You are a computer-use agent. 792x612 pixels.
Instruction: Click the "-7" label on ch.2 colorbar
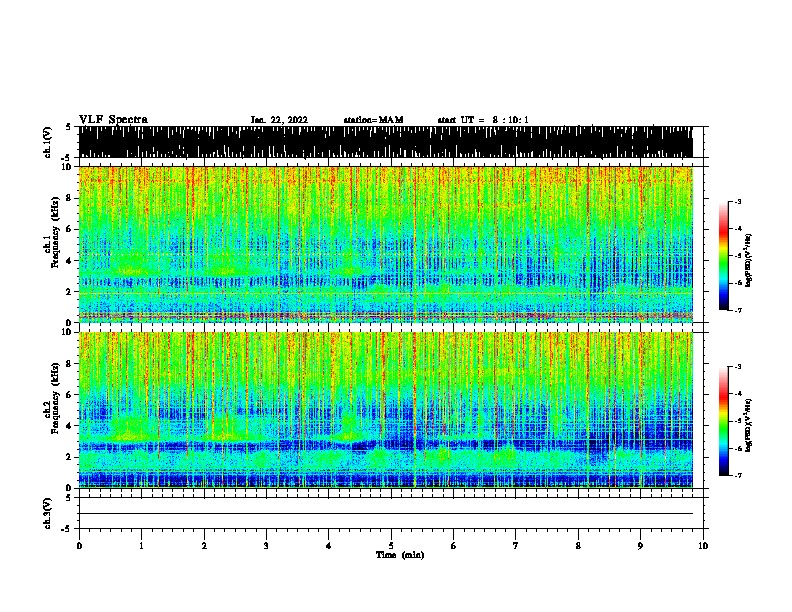click(737, 475)
